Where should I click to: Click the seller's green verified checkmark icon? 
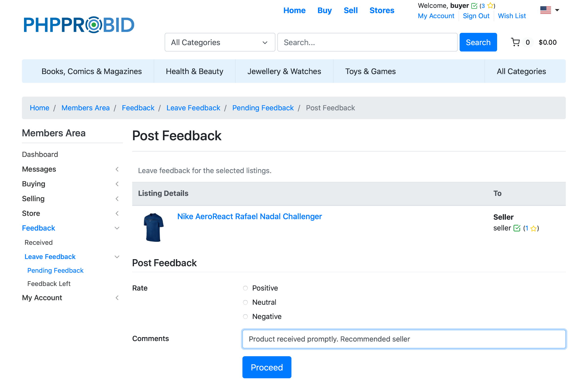[x=517, y=228]
